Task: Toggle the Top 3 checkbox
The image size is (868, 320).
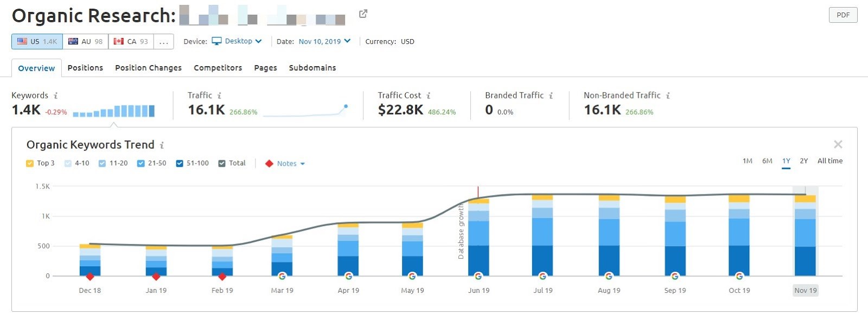Action: click(x=30, y=164)
